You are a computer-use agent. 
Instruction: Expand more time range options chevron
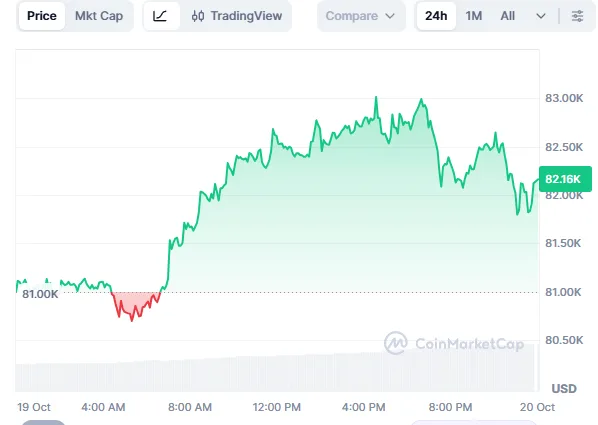click(541, 16)
